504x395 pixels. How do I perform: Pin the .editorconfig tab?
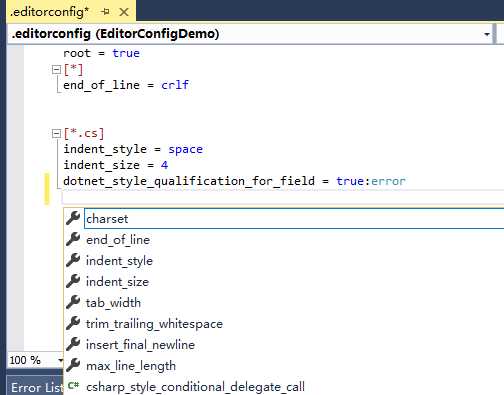[x=105, y=12]
